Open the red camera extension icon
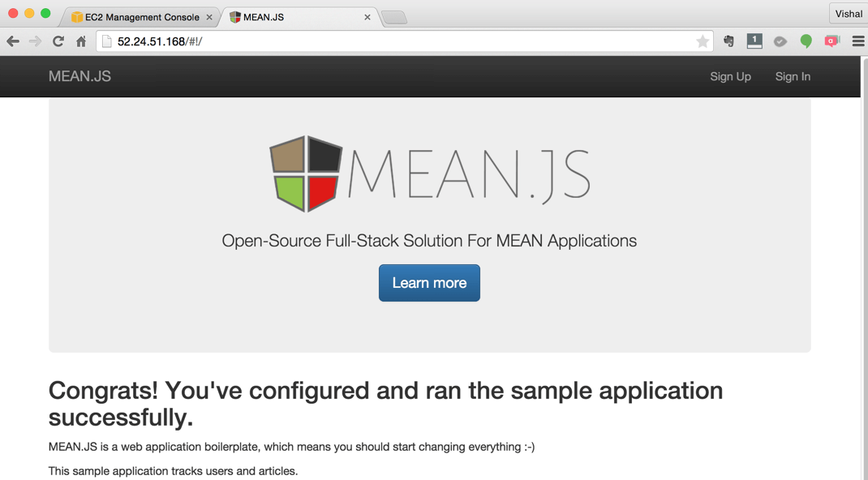The height and width of the screenshot is (480, 868). (x=831, y=41)
